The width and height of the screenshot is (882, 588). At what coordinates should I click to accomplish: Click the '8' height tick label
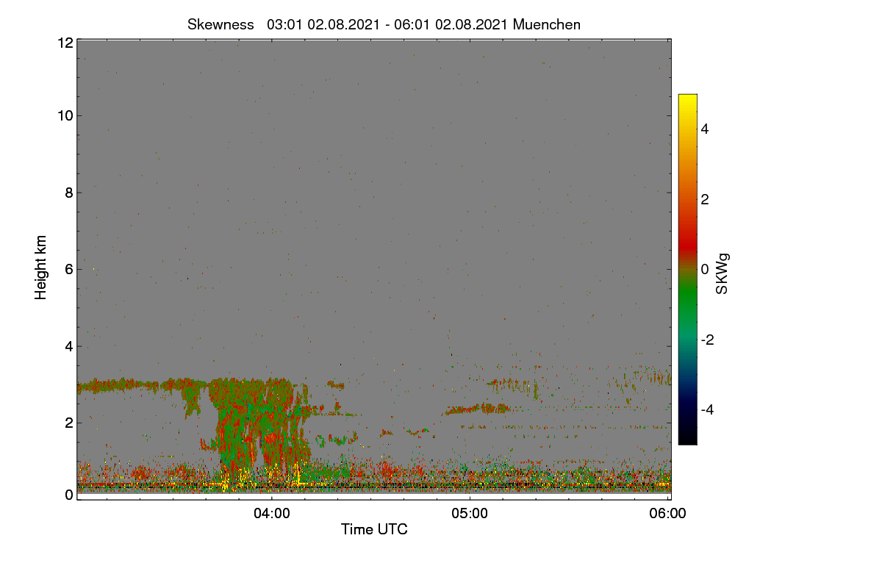(x=69, y=193)
